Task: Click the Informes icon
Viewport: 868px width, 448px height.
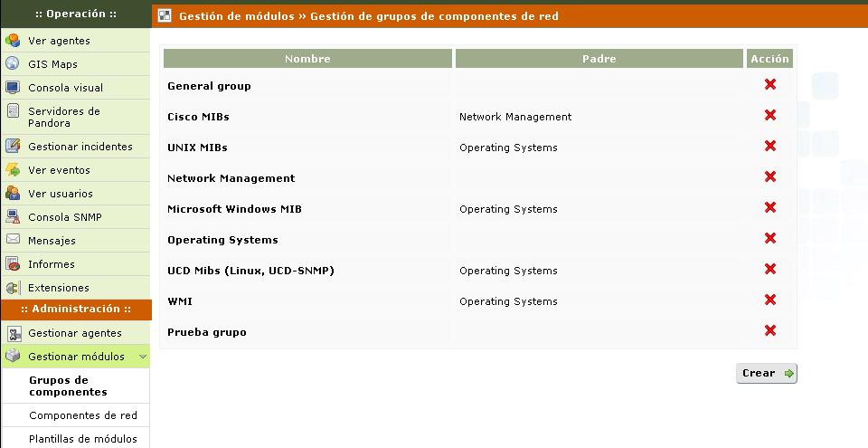Action: (x=13, y=264)
